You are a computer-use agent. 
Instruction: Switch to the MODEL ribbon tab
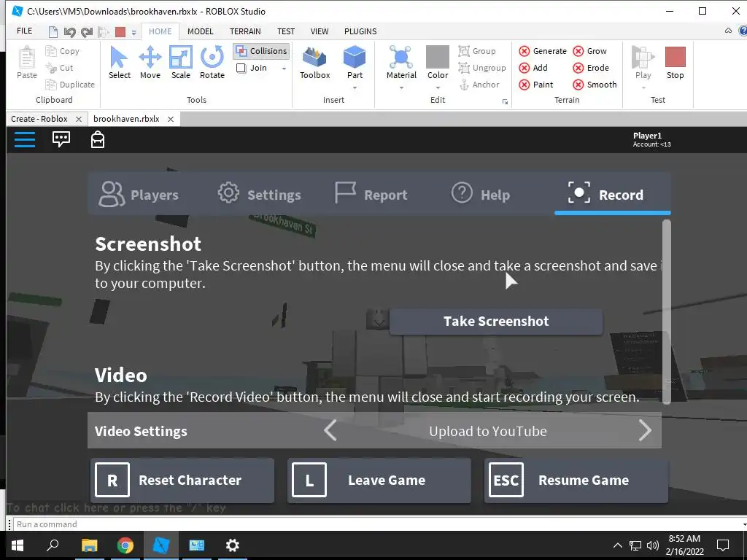pyautogui.click(x=200, y=31)
